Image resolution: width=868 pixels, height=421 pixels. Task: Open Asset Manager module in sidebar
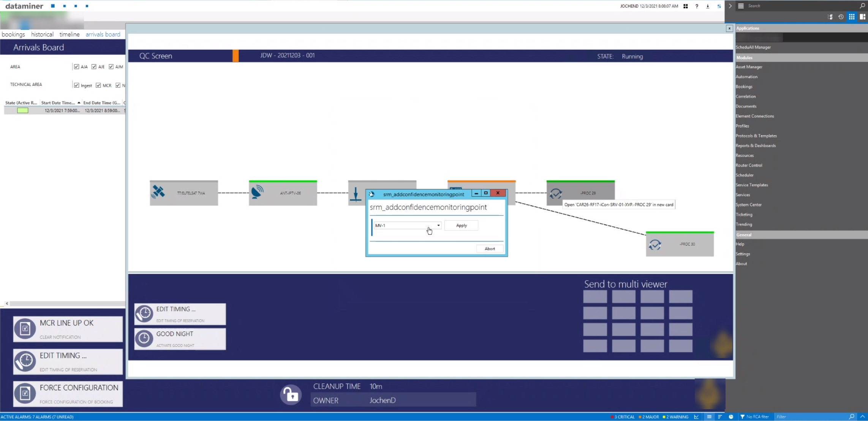pyautogui.click(x=749, y=67)
